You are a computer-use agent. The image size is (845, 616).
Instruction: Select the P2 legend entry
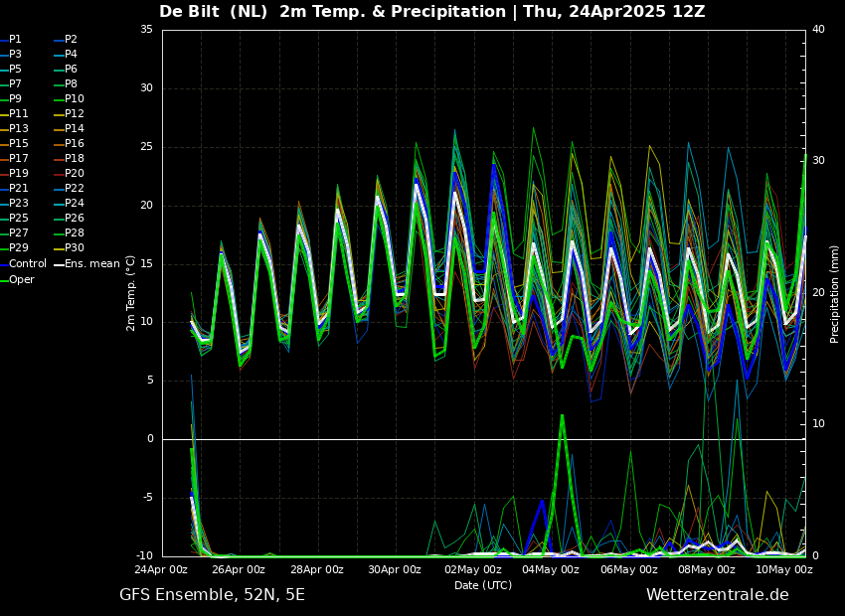pos(71,40)
